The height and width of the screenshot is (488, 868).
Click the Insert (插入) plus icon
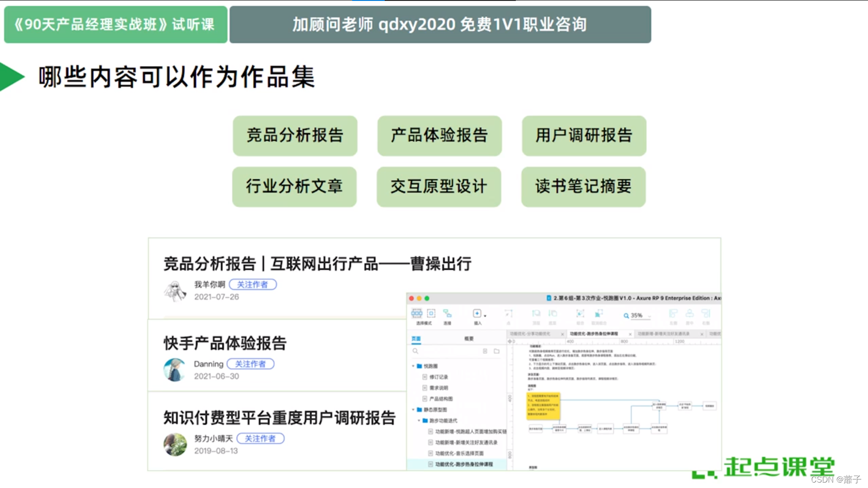pos(477,313)
